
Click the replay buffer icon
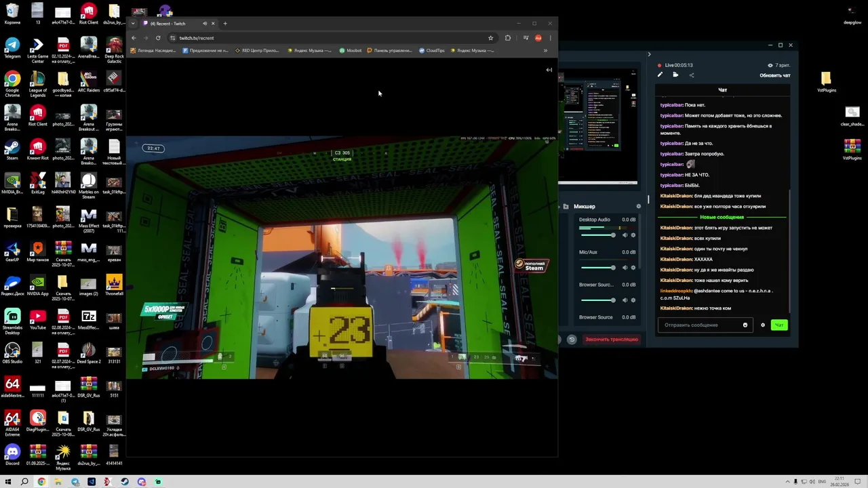point(572,339)
